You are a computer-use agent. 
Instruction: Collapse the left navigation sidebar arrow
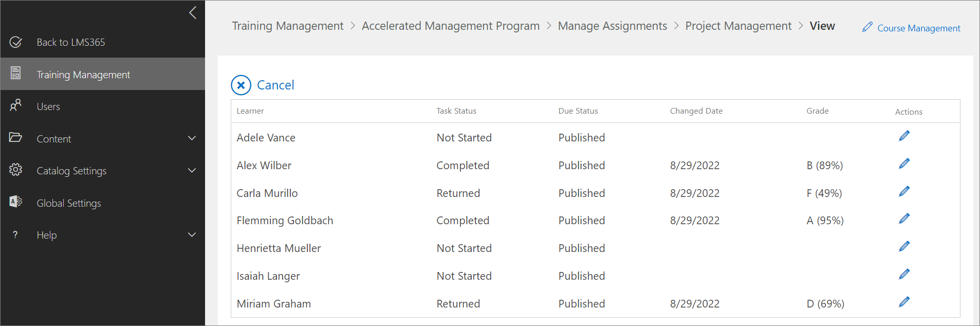tap(193, 12)
